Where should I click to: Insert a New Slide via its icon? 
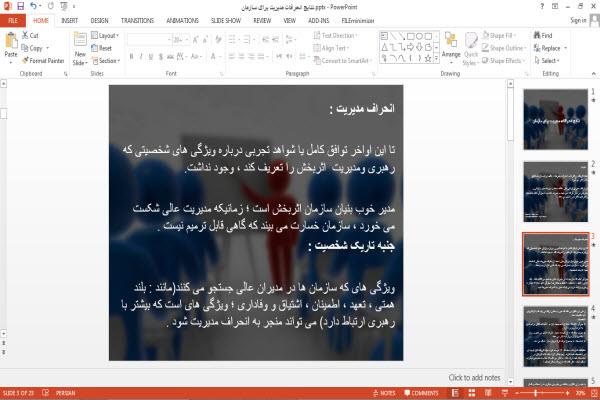pos(80,41)
